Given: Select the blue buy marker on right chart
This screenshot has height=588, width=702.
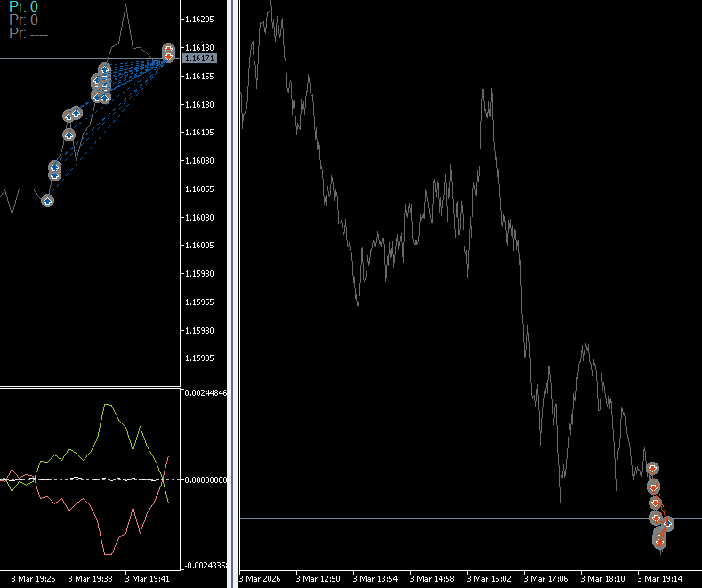Looking at the screenshot, I should point(667,523).
